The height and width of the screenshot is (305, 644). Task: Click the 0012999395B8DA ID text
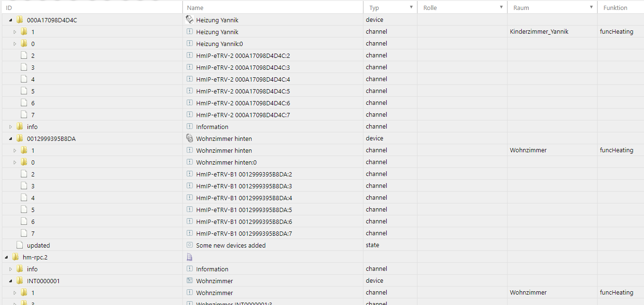51,139
